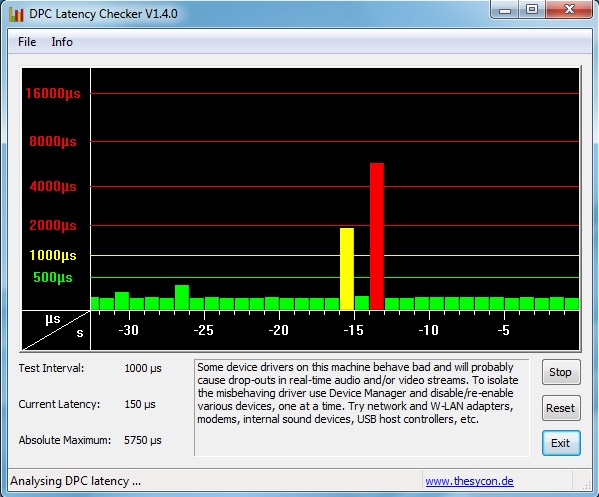599x497 pixels.
Task: Click the 16000µs axis label
Action: coord(53,94)
